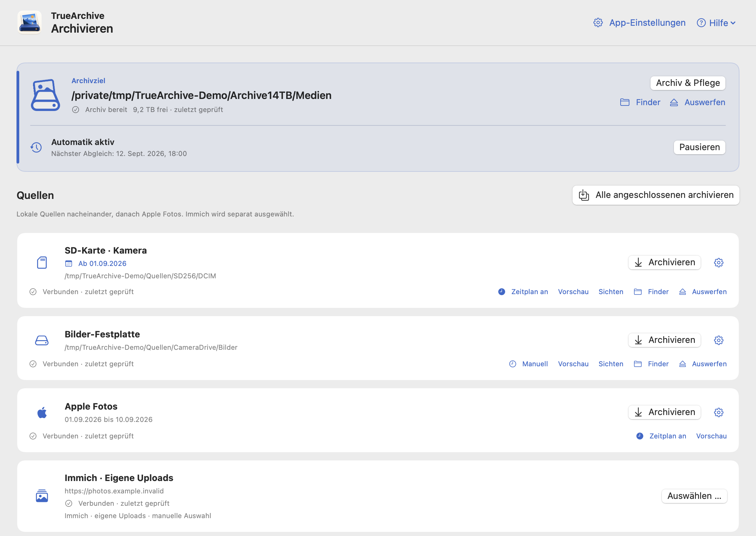The height and width of the screenshot is (536, 756).
Task: Pause the automatic sync with Pausieren
Action: coord(699,147)
